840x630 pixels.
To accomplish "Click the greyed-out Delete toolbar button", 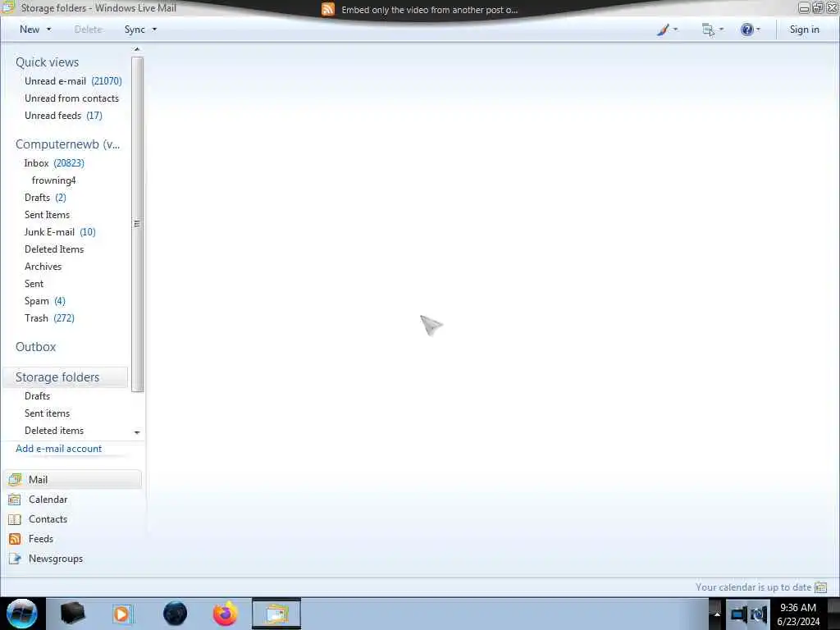I will pyautogui.click(x=88, y=30).
